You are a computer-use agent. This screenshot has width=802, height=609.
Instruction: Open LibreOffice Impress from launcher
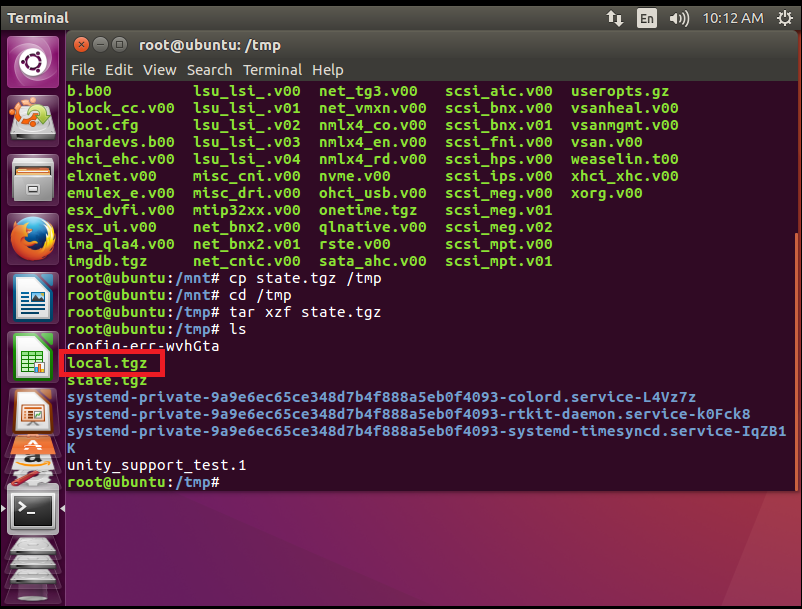coord(33,410)
